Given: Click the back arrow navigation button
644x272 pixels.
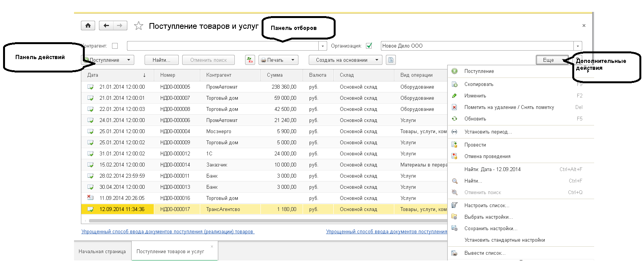Looking at the screenshot, I should [x=106, y=26].
